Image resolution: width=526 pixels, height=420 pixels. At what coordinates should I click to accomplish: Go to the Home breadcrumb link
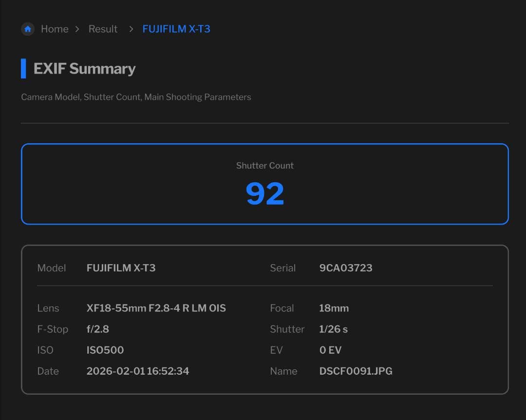pyautogui.click(x=55, y=29)
